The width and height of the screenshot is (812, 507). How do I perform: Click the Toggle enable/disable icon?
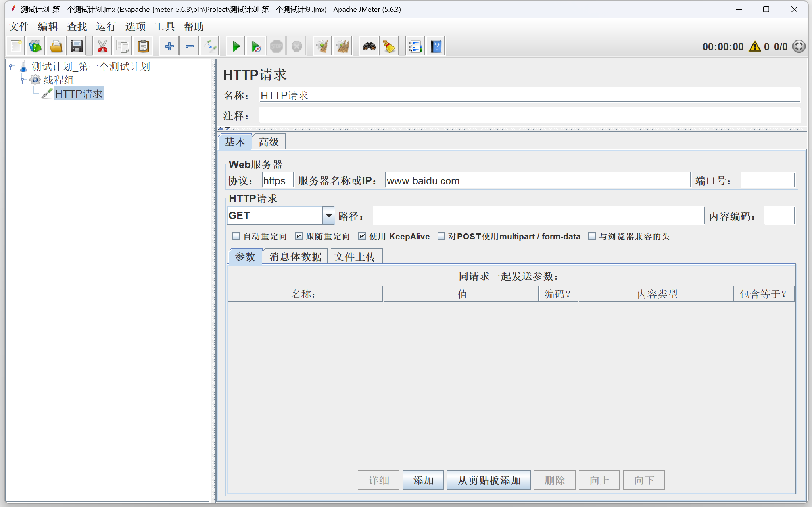coord(209,46)
